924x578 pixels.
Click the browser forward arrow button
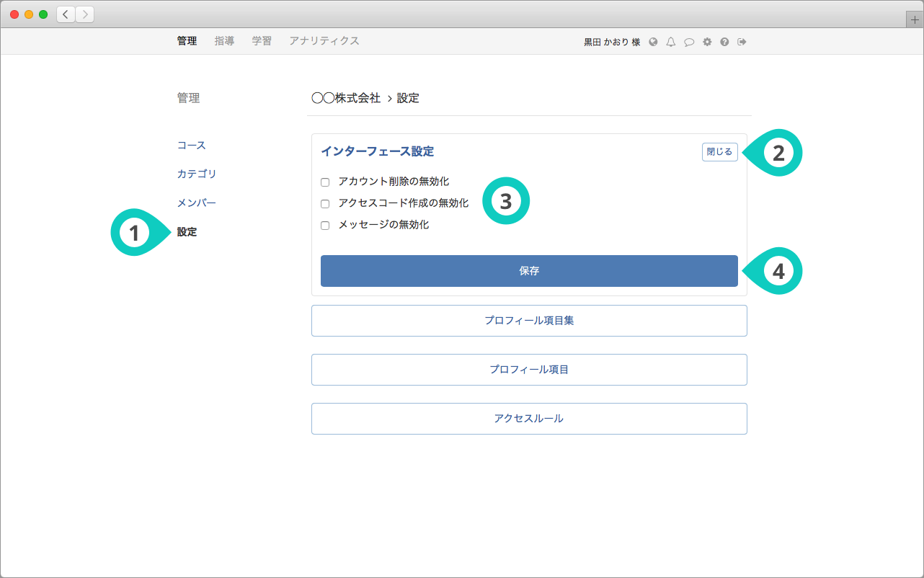click(x=84, y=14)
